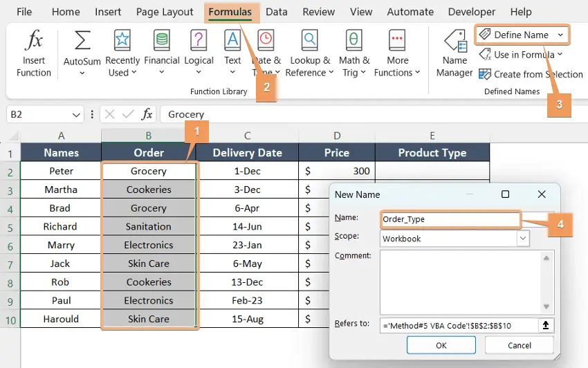Click OK in New Name dialog
588x368 pixels.
(441, 345)
